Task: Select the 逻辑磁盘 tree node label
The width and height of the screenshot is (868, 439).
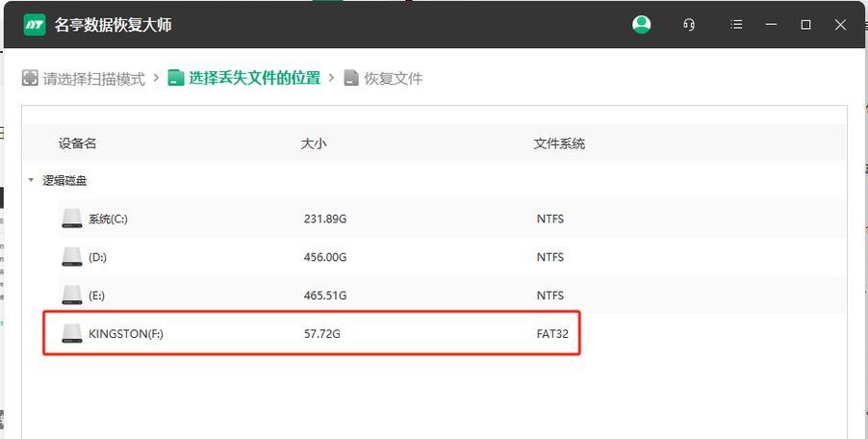Action: click(x=64, y=180)
